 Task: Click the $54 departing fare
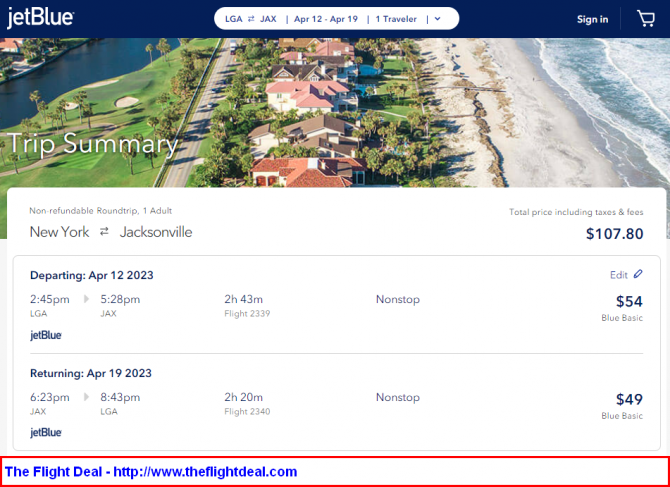pos(629,302)
